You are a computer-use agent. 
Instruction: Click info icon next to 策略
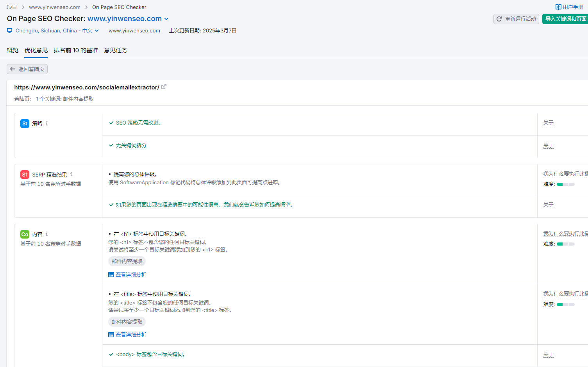coord(47,123)
